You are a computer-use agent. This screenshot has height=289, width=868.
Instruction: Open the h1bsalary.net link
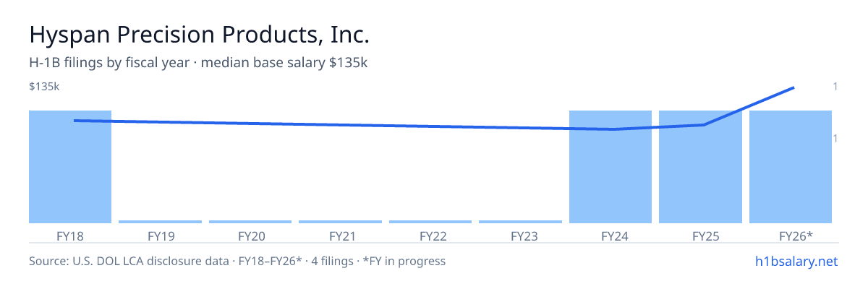[796, 261]
